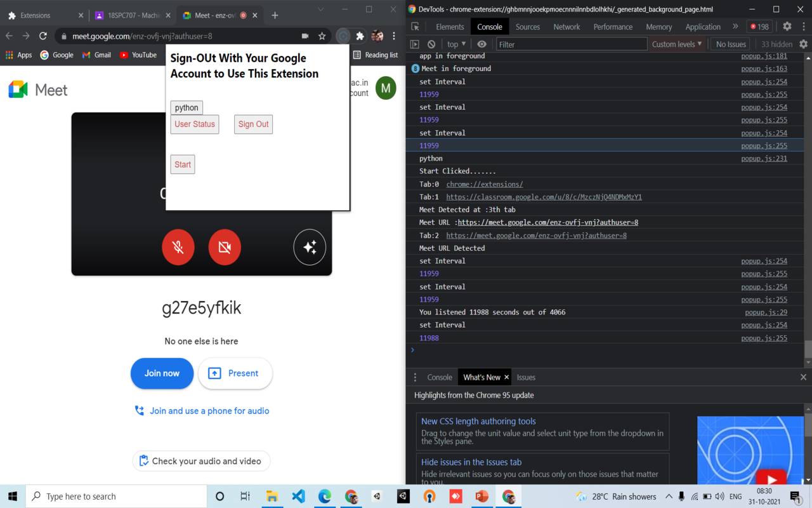Switch to the Network tab
Image resolution: width=812 pixels, height=508 pixels.
(566, 27)
